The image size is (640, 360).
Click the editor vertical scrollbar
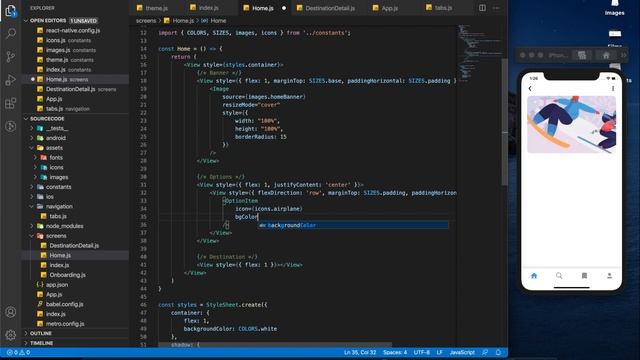504,122
